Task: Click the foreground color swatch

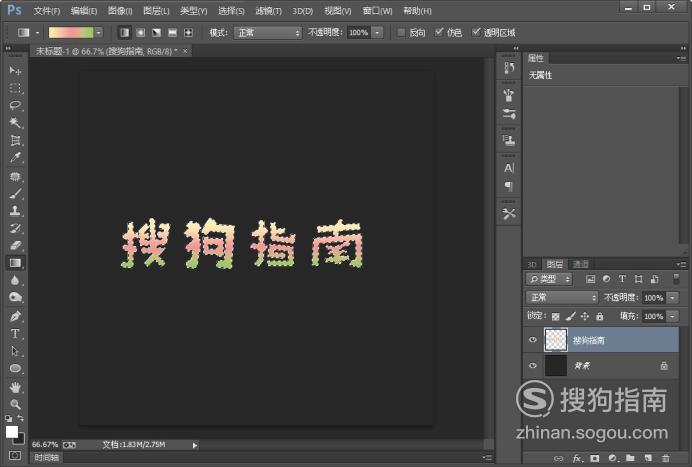Action: coord(11,432)
